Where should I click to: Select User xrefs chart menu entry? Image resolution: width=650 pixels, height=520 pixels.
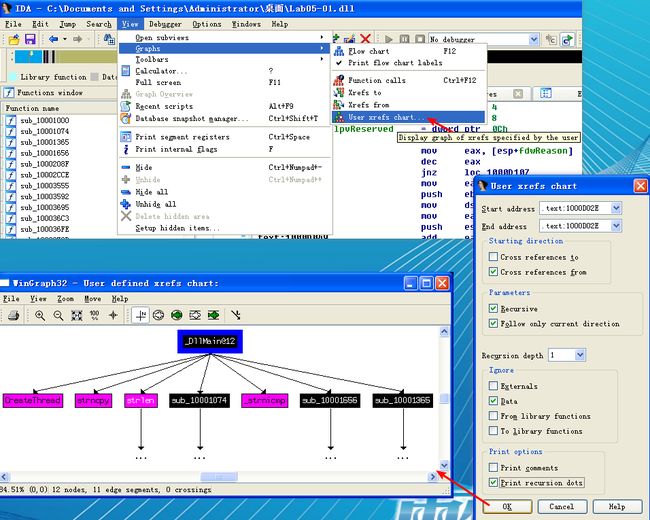tap(408, 117)
